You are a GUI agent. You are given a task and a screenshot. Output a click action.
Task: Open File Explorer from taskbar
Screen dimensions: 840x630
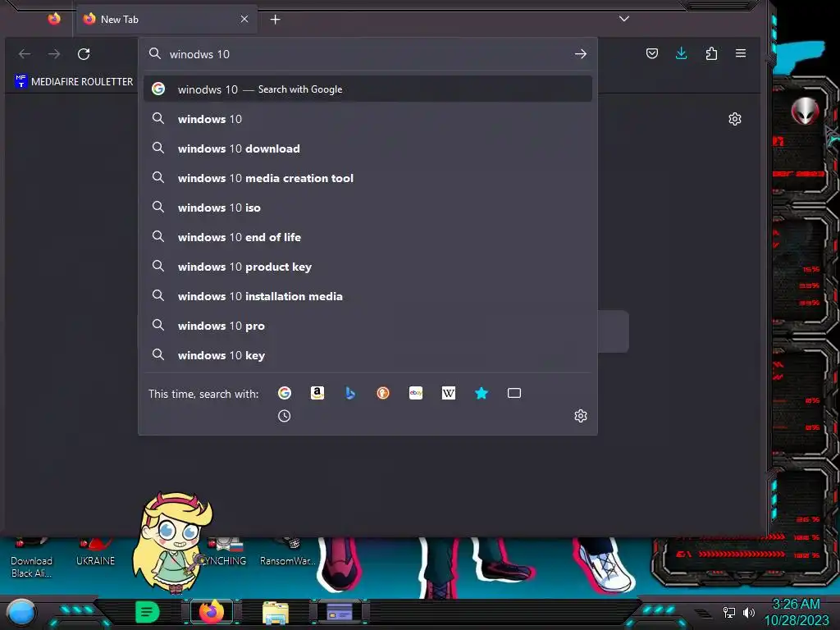(276, 612)
